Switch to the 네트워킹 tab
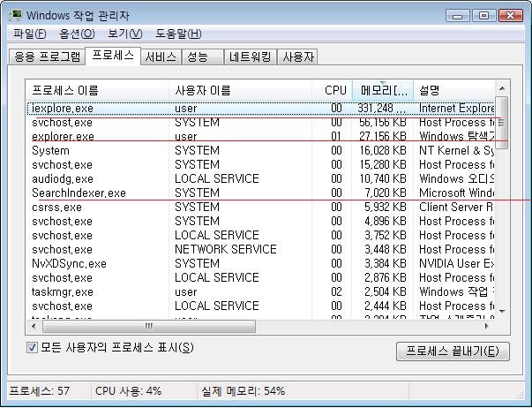This screenshot has height=408, width=532. (x=249, y=57)
